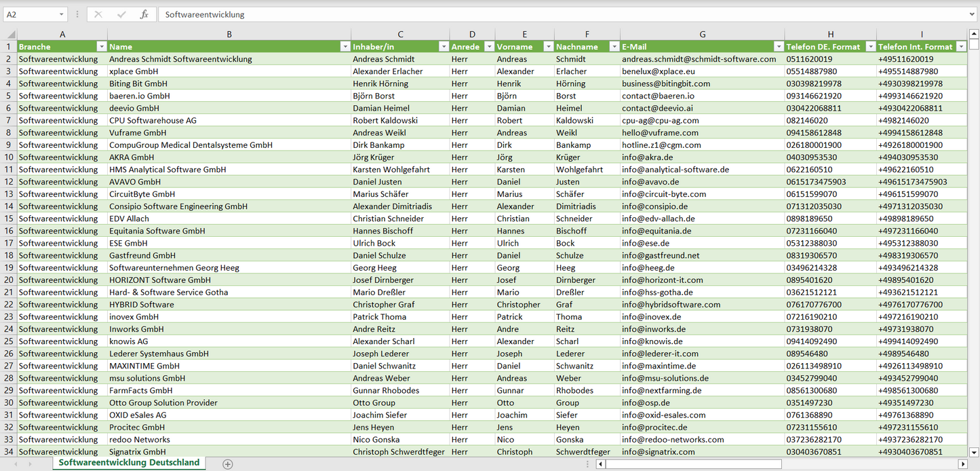The height and width of the screenshot is (471, 980).
Task: Open the Anrede filter dropdown
Action: pos(488,47)
